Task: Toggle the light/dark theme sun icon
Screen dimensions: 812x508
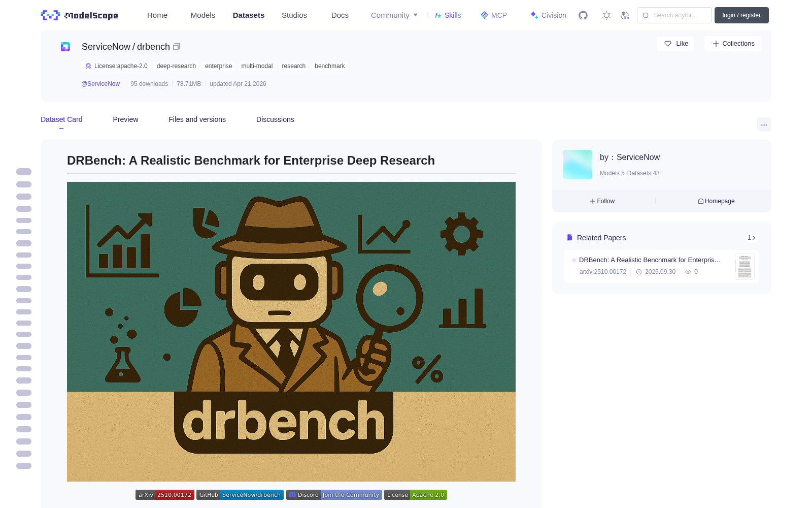Action: pos(606,15)
